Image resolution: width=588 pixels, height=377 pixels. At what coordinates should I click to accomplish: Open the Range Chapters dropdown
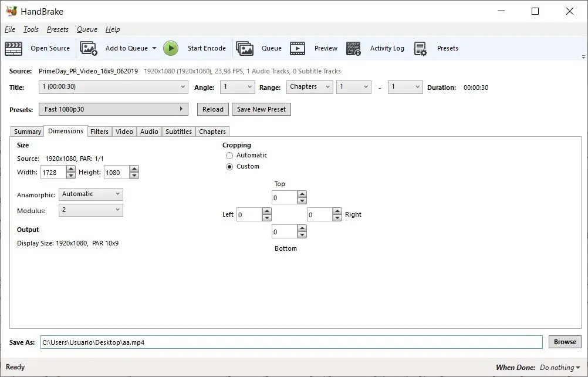pyautogui.click(x=309, y=87)
